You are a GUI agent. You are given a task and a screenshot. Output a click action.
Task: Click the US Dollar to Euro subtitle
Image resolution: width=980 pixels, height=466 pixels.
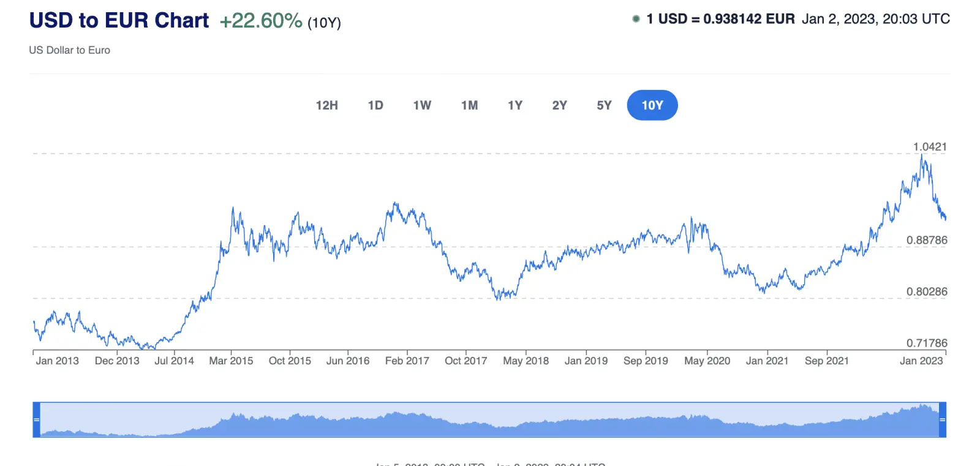tap(70, 50)
